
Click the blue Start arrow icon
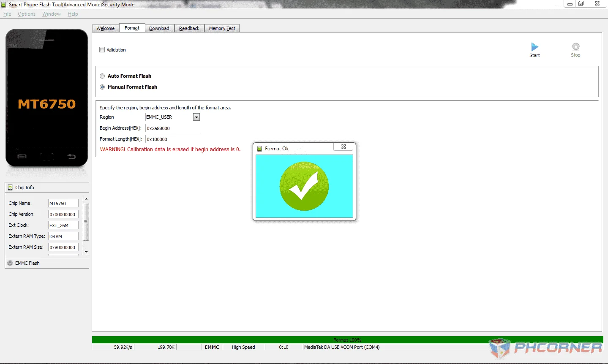[x=534, y=47]
